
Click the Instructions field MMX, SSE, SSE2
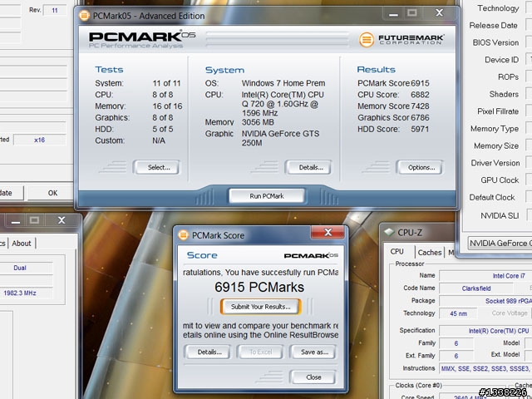tap(485, 368)
